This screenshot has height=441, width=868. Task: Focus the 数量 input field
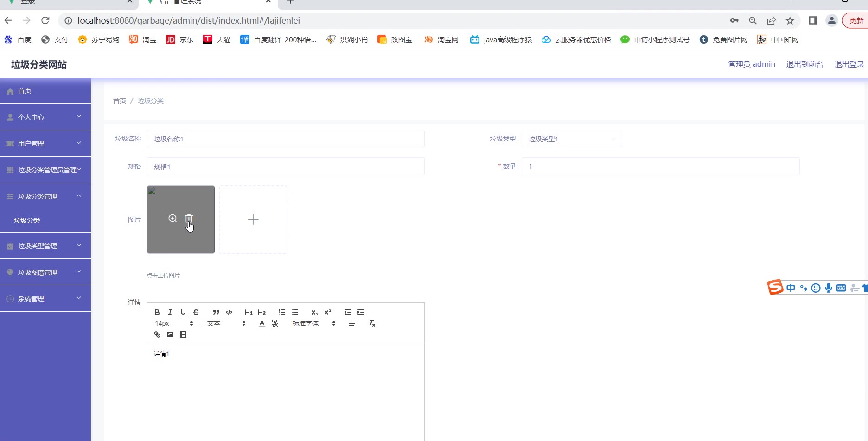pos(661,167)
